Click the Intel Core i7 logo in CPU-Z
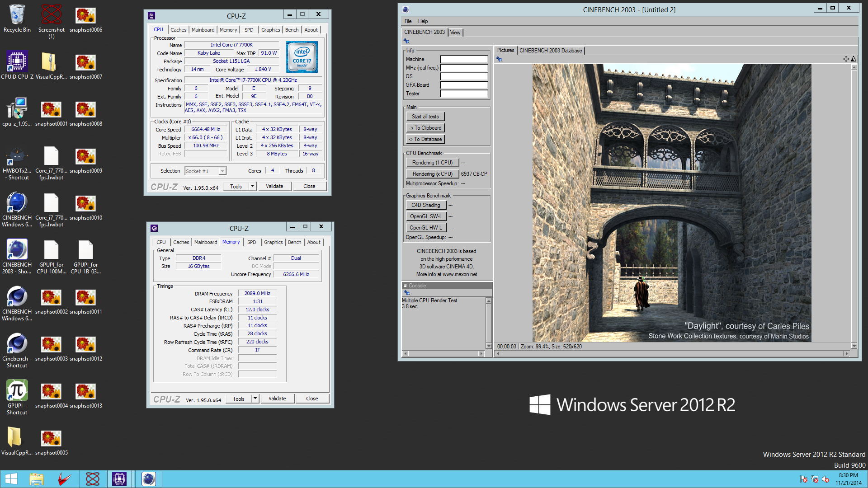868x488 pixels. (x=302, y=57)
